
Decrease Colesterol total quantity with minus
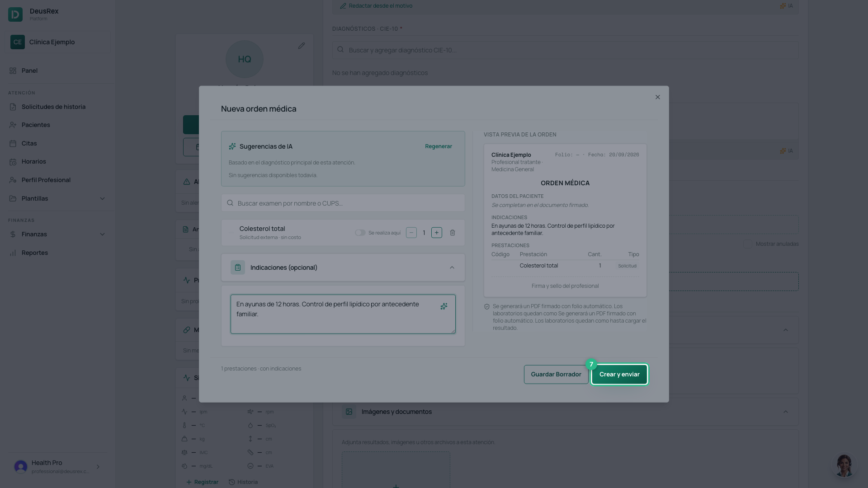coord(411,233)
